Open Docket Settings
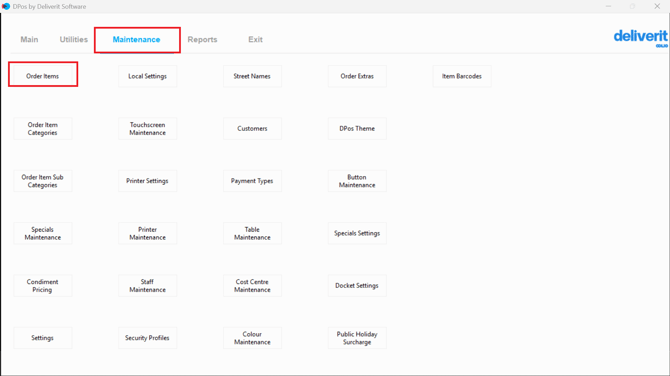Screen dimensions: 670x376 pyautogui.click(x=357, y=285)
